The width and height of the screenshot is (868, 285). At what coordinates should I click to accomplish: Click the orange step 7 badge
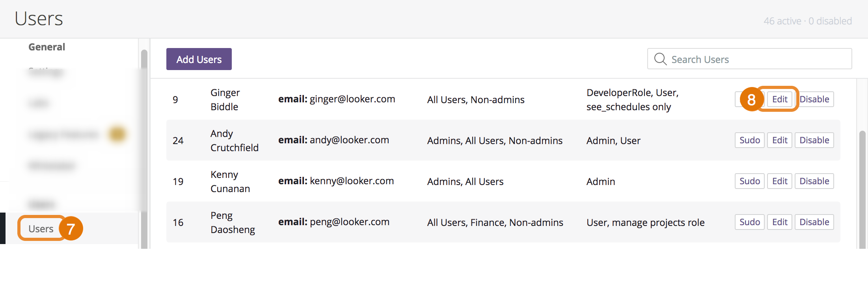tap(71, 229)
